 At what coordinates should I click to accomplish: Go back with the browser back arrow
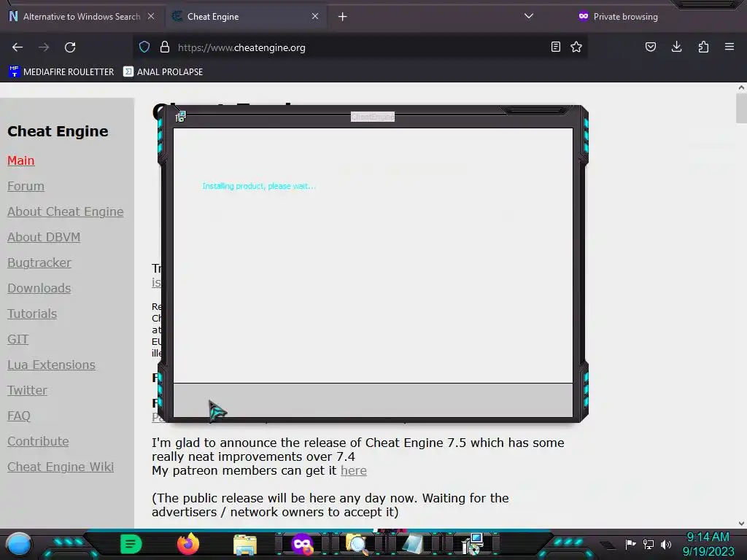[x=18, y=47]
